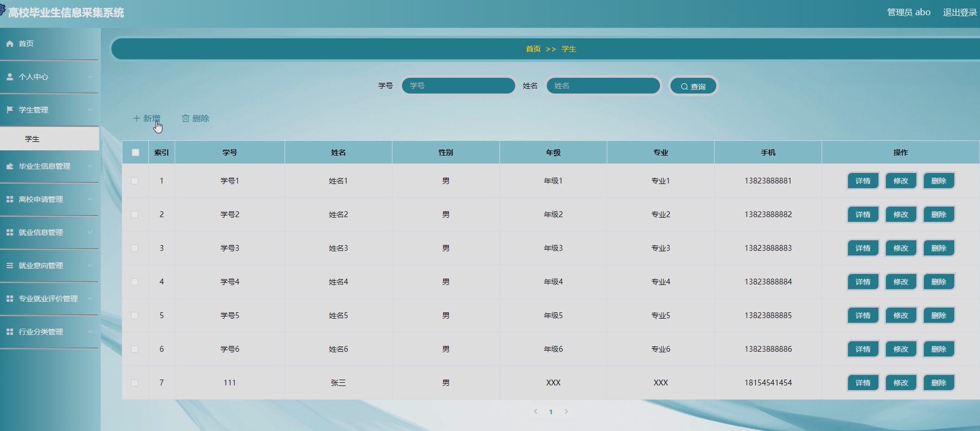Image resolution: width=980 pixels, height=431 pixels.
Task: Check the row checkbox for 学号2
Action: point(135,214)
